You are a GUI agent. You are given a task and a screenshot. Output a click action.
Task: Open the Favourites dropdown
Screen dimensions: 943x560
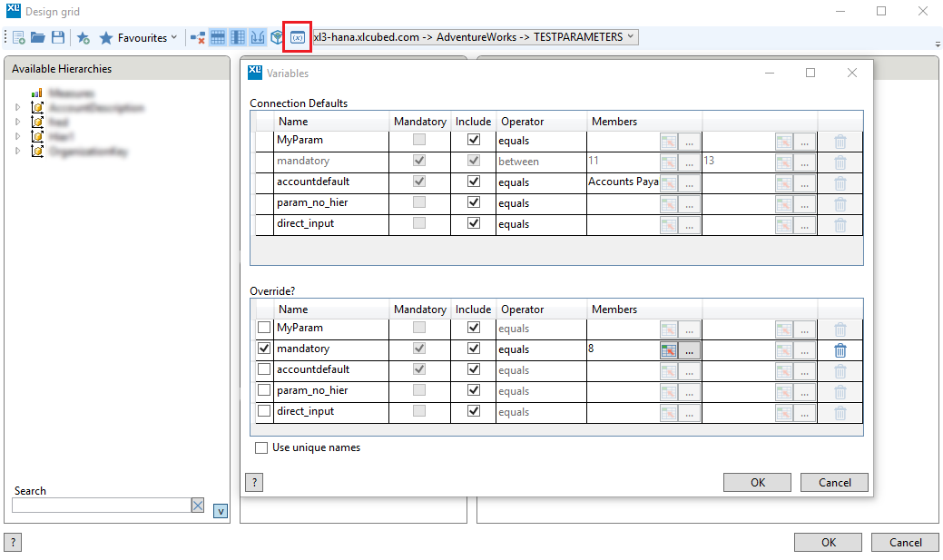(173, 37)
